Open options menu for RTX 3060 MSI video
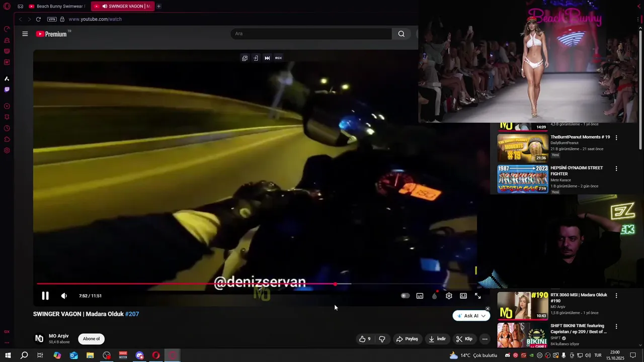The image size is (644, 362). (x=616, y=296)
